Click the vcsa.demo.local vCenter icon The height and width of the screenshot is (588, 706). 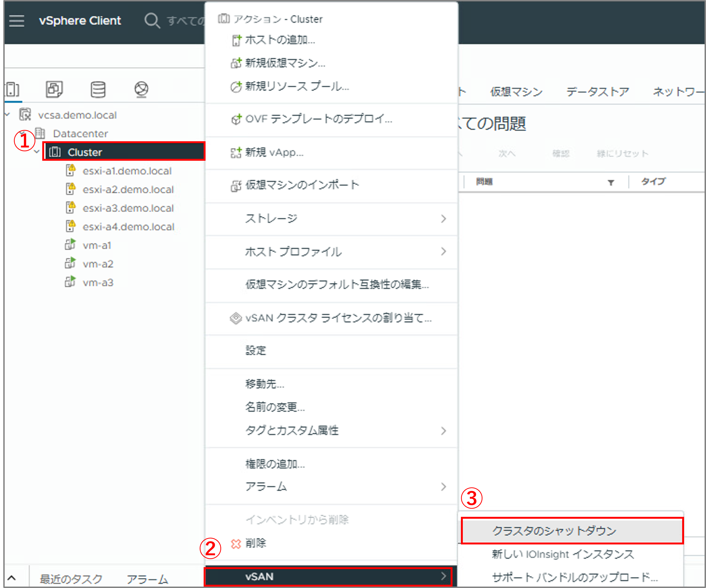25,114
